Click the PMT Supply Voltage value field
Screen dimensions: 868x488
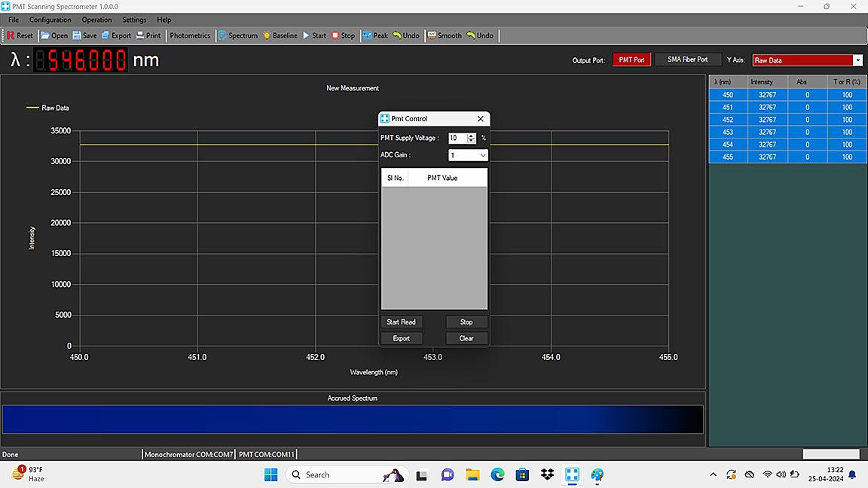coord(457,138)
